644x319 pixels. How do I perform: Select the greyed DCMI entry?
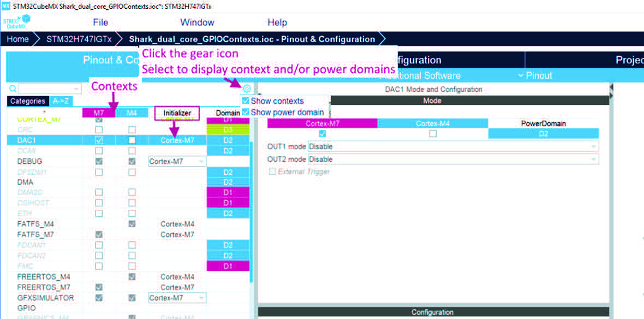[26, 151]
